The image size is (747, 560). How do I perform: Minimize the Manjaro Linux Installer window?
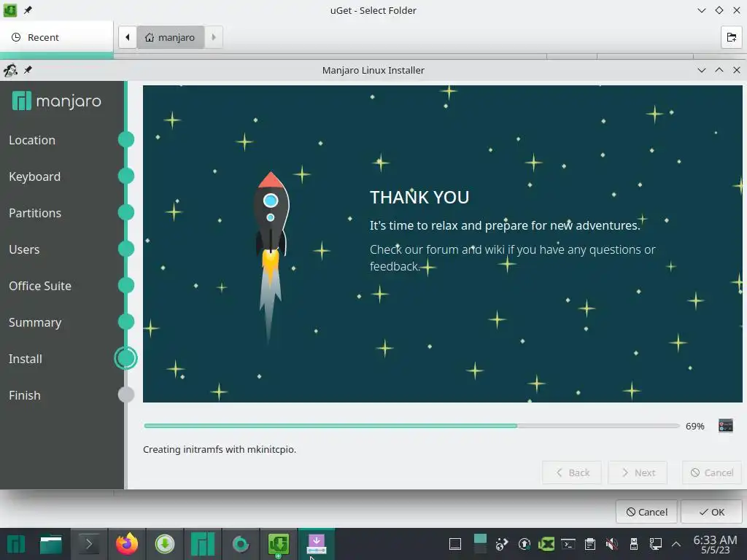pos(701,70)
